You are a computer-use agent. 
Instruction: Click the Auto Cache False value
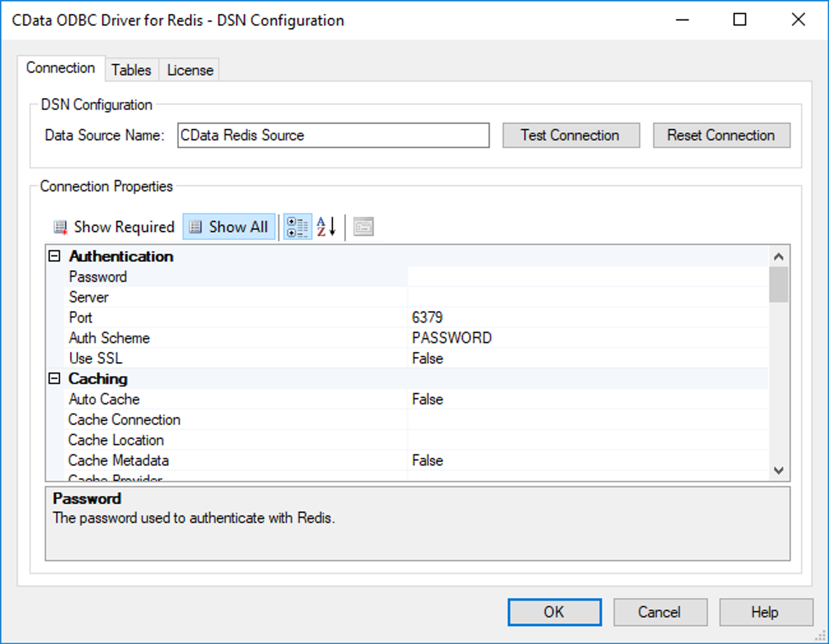pyautogui.click(x=587, y=399)
